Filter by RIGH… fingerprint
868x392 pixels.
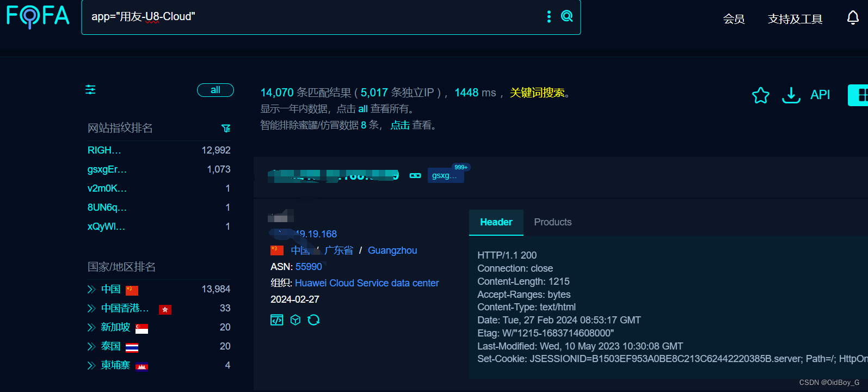point(104,150)
